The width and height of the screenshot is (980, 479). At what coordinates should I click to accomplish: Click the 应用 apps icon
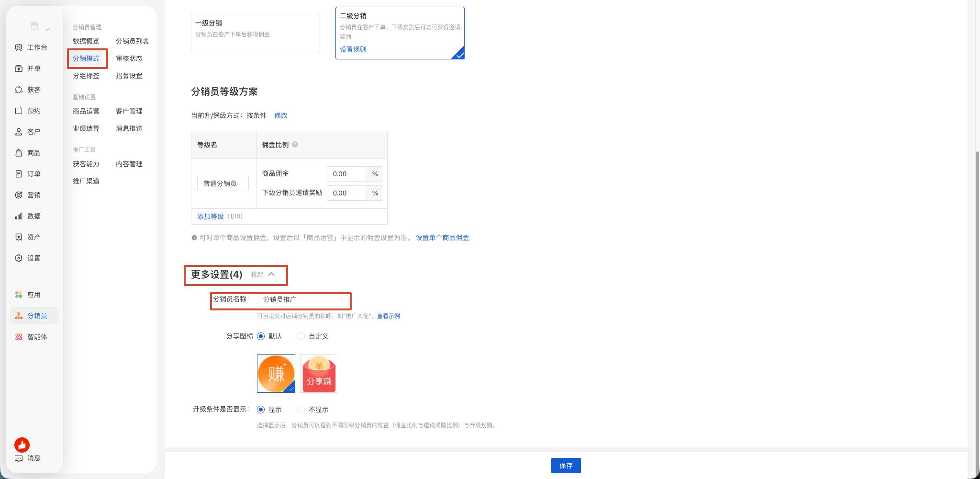(x=19, y=295)
